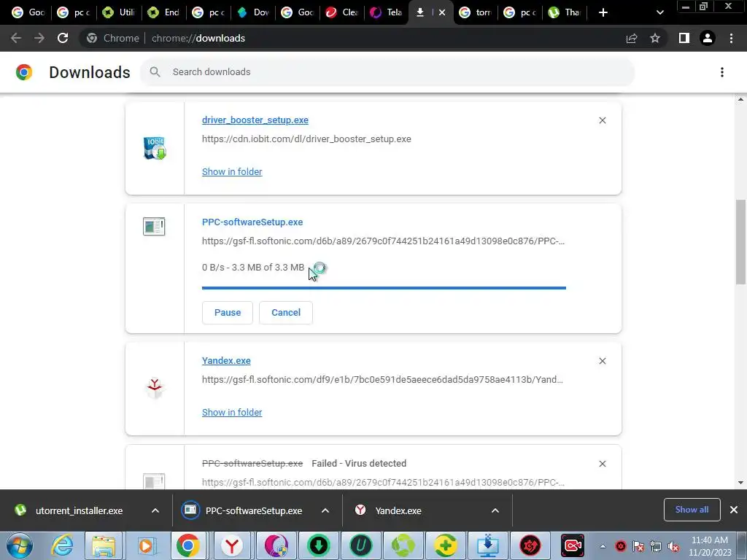Click the volume muted tray icon
Screen dimensions: 747x560
point(673,547)
